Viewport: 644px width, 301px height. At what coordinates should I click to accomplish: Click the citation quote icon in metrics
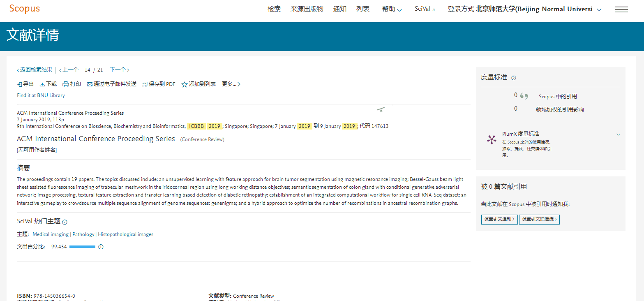point(524,96)
